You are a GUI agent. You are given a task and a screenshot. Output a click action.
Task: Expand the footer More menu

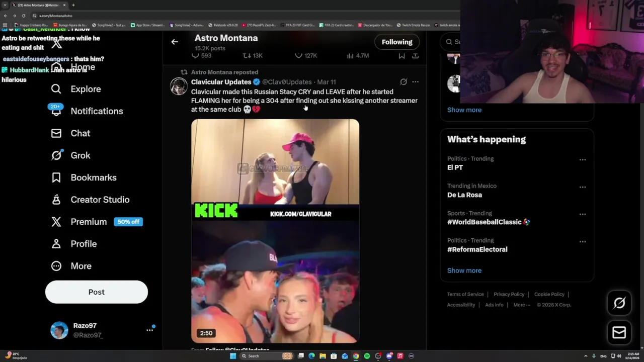[522, 305]
